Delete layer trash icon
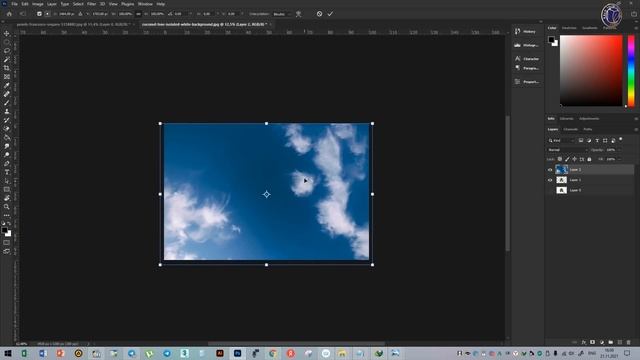The width and height of the screenshot is (640, 360). pos(629,342)
